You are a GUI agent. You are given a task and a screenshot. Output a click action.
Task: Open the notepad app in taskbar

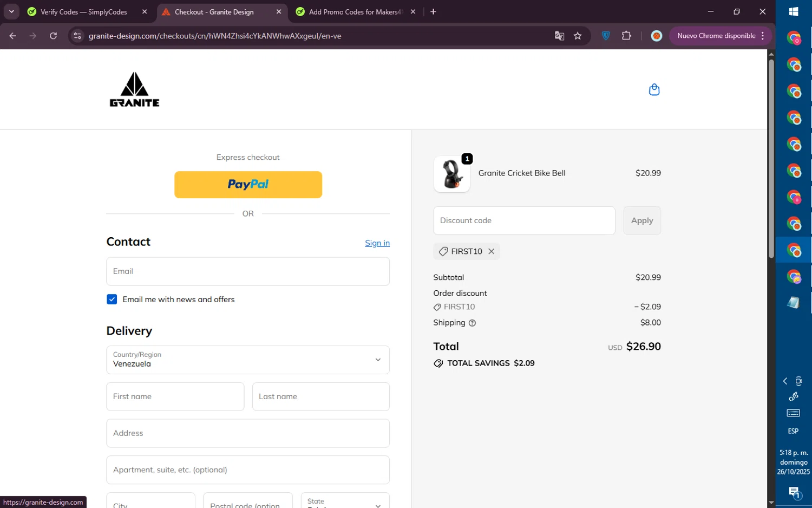tap(794, 303)
